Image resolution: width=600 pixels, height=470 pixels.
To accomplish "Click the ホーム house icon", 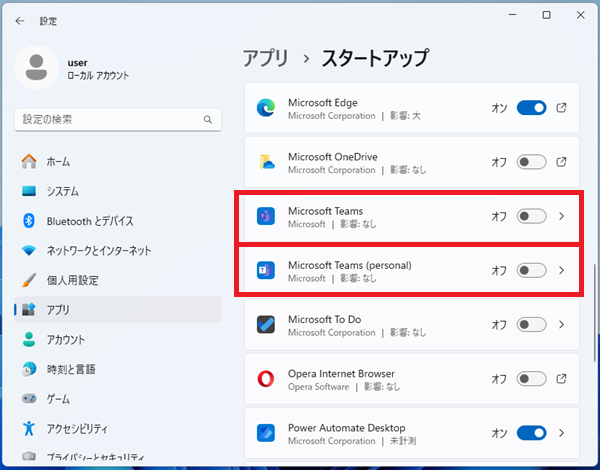I will click(29, 162).
